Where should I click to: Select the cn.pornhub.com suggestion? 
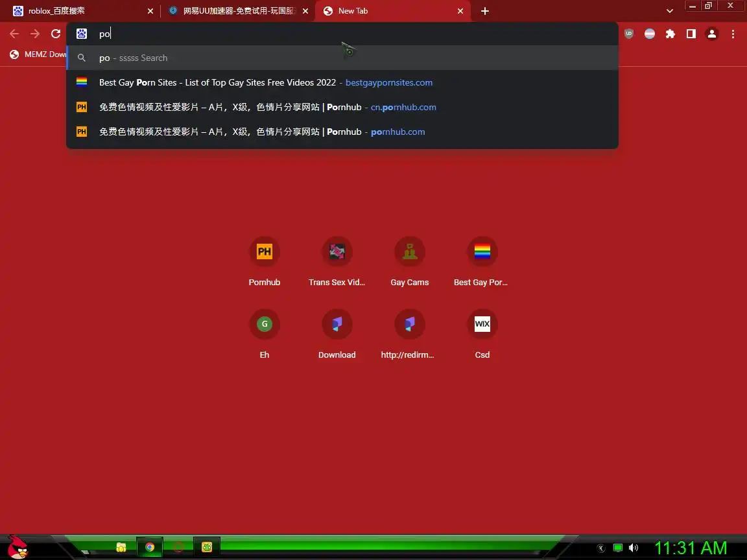click(x=342, y=107)
